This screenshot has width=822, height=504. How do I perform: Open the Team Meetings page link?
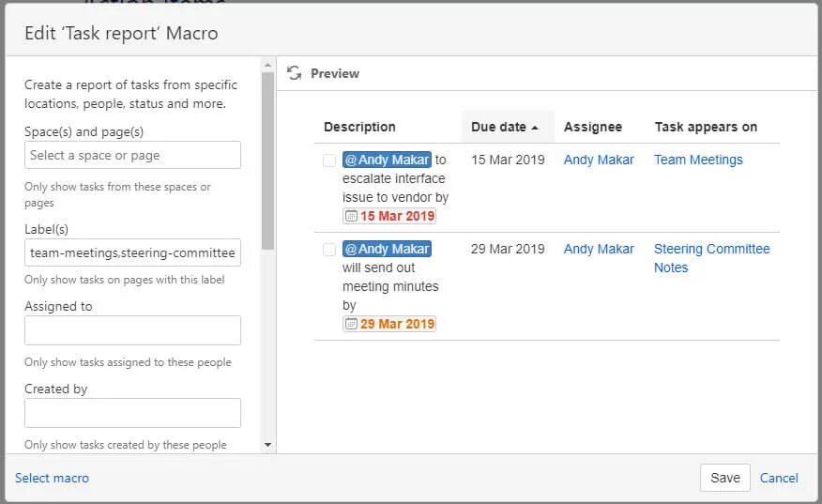point(698,160)
